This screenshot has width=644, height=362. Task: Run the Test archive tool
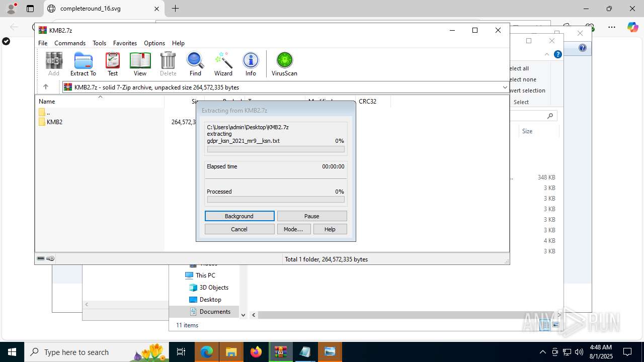point(113,64)
